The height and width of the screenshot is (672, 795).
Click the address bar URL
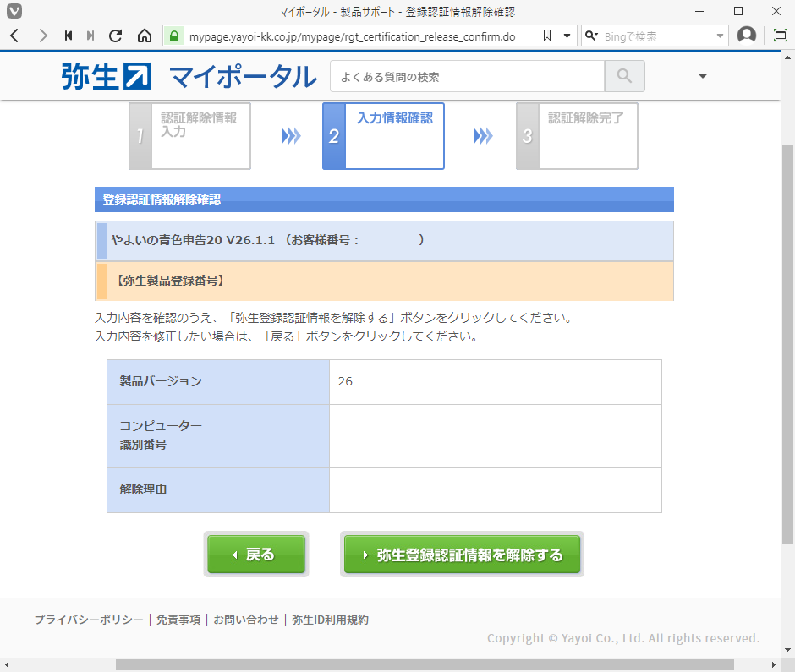coord(352,36)
